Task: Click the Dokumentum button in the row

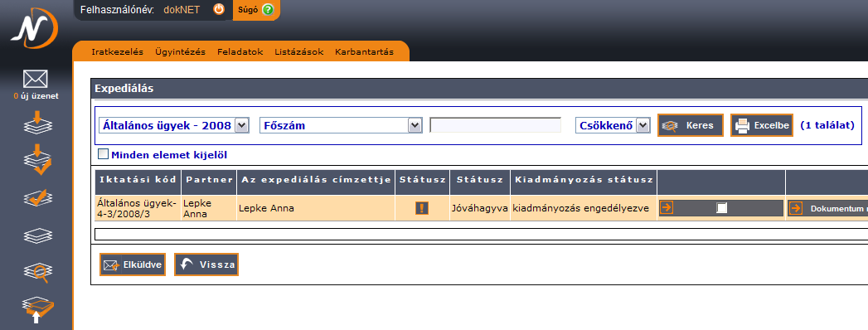Action: click(x=827, y=208)
